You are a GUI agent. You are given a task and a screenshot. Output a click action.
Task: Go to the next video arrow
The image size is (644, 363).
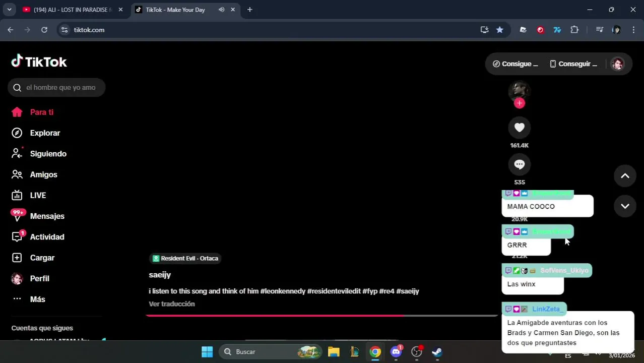click(x=625, y=206)
